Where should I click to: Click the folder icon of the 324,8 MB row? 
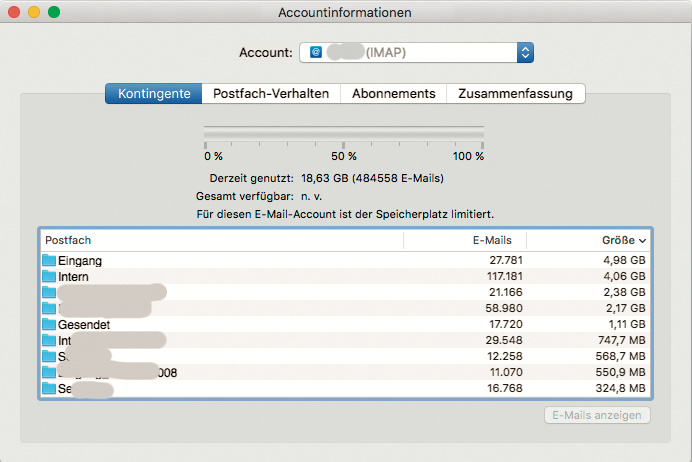point(49,389)
